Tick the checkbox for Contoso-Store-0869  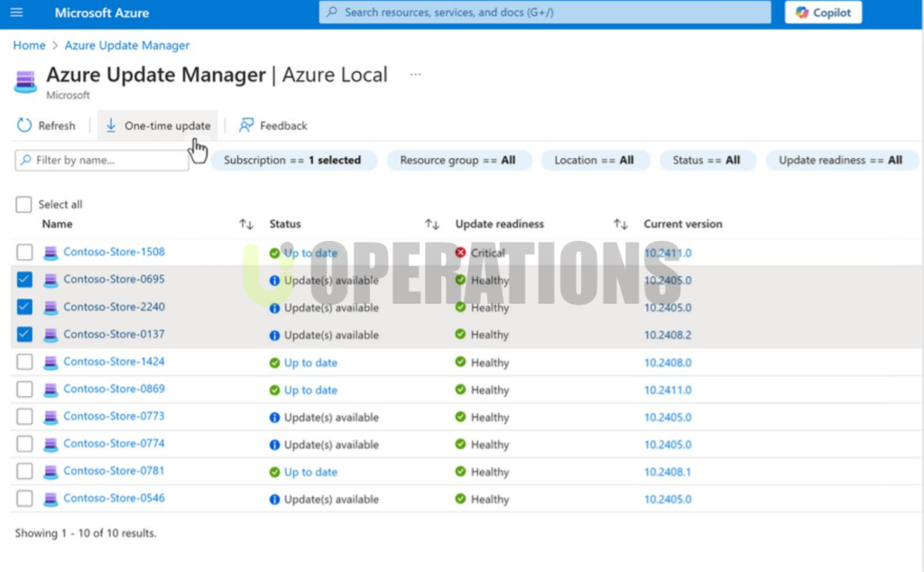point(24,389)
